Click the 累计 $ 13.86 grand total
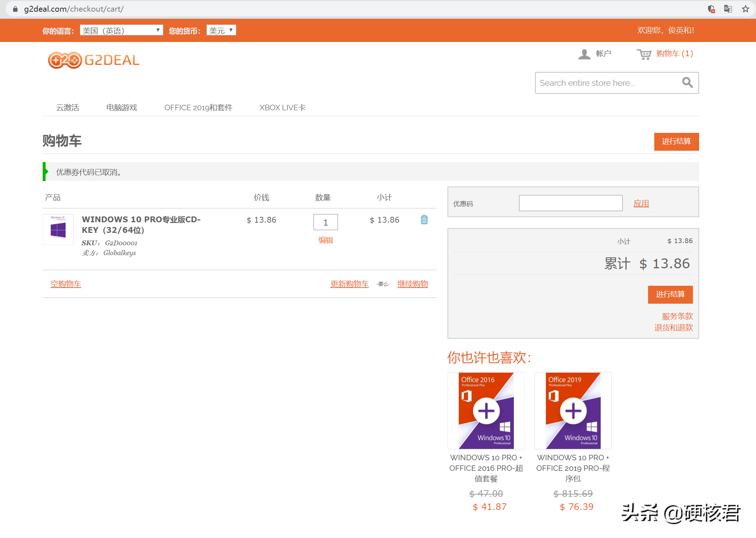The image size is (756, 538). click(x=647, y=264)
